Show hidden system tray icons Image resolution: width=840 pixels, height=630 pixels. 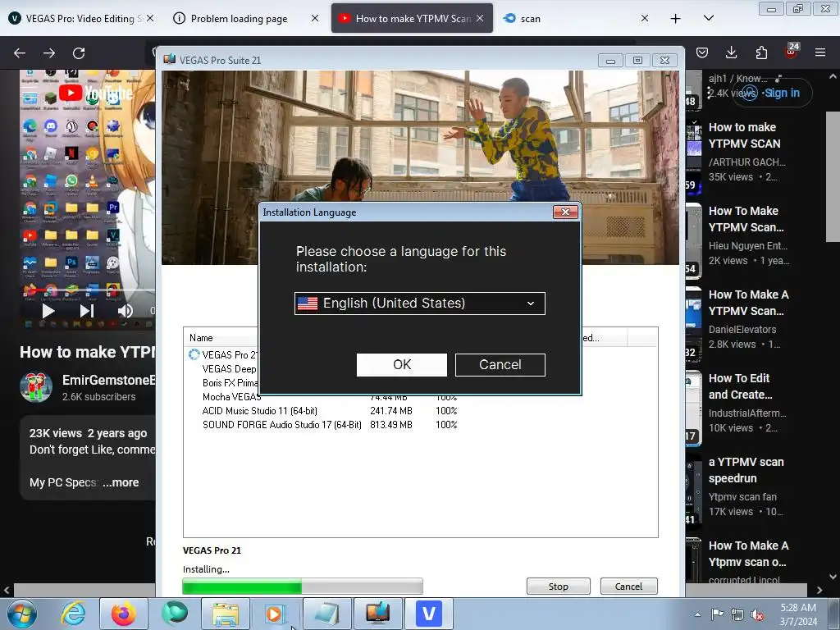697,614
